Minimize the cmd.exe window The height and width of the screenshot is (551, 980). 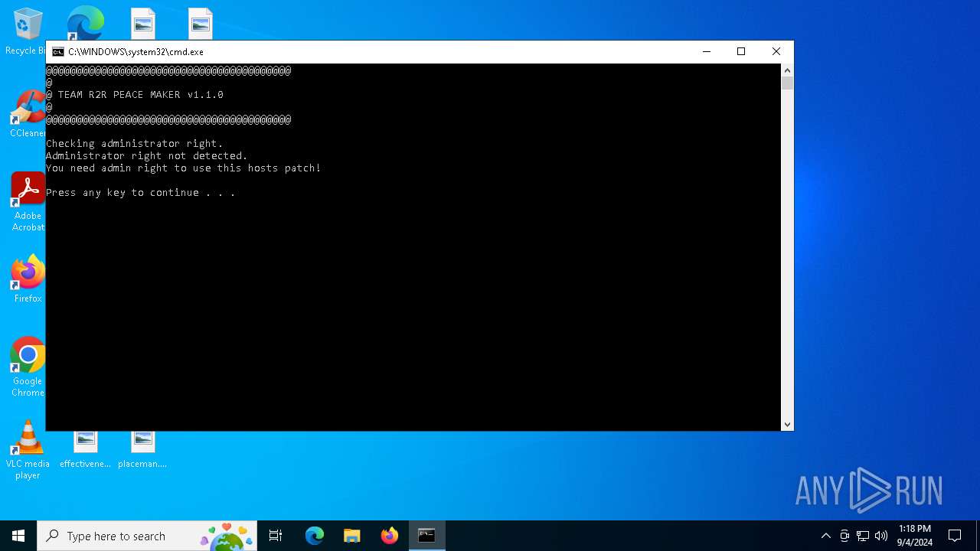(706, 51)
